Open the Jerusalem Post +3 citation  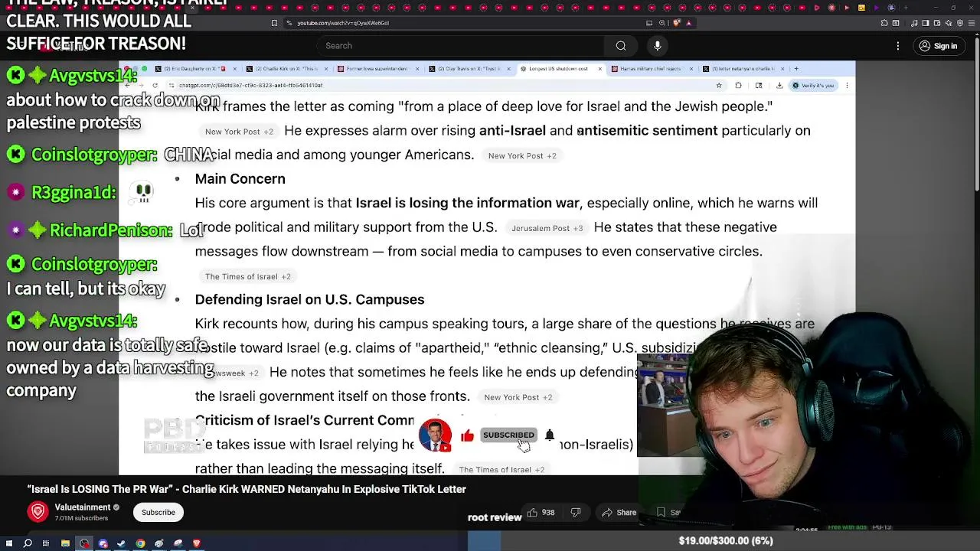tap(547, 228)
